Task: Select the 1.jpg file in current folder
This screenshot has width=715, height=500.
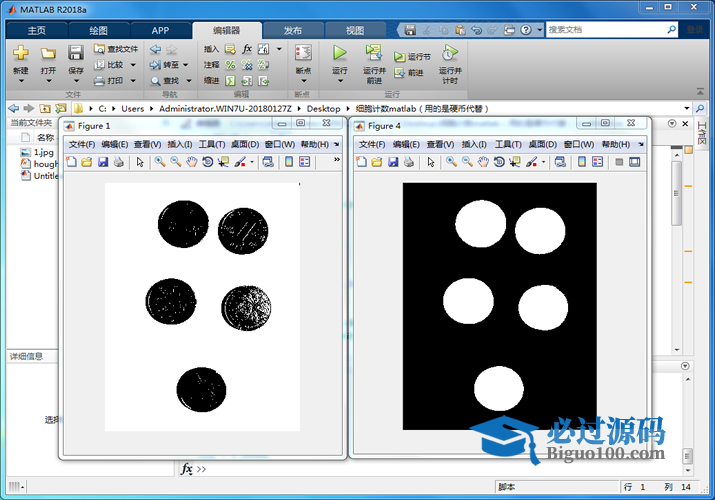Action: coord(43,152)
